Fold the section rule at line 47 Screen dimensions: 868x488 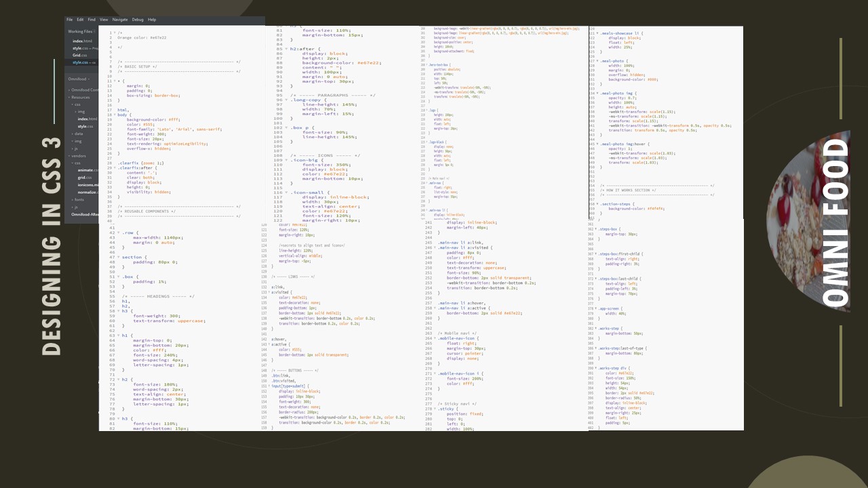click(x=117, y=258)
